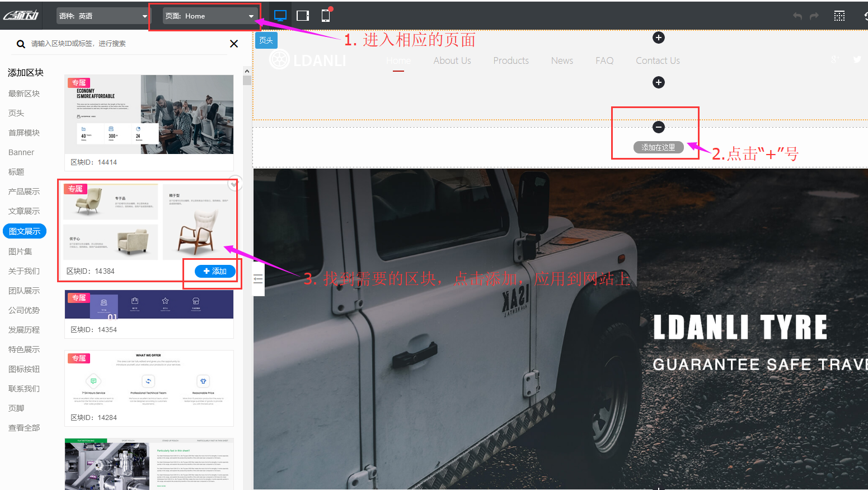
Task: Toggle the grid display icon
Action: click(839, 16)
